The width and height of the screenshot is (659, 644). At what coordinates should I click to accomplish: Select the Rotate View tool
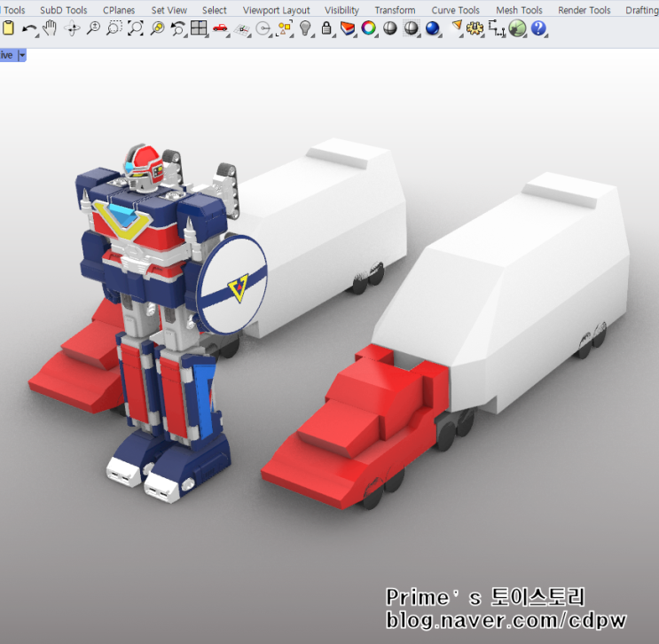tap(72, 28)
